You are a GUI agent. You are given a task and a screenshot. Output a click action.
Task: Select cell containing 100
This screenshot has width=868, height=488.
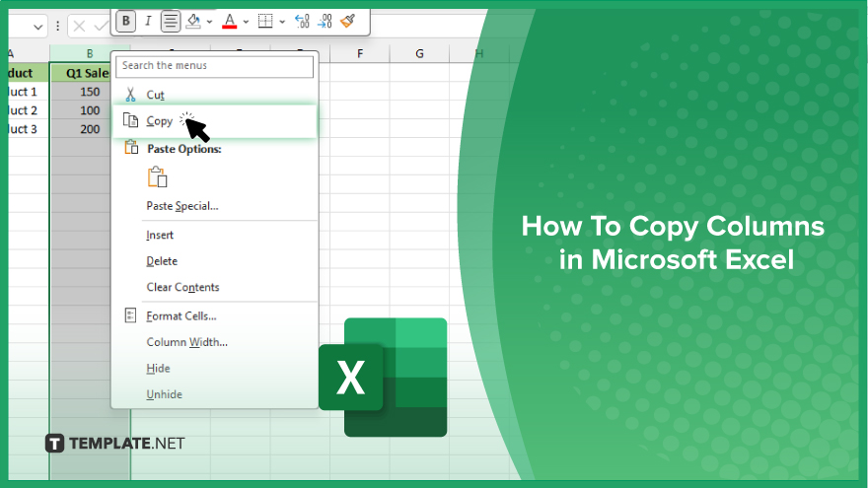pos(80,110)
